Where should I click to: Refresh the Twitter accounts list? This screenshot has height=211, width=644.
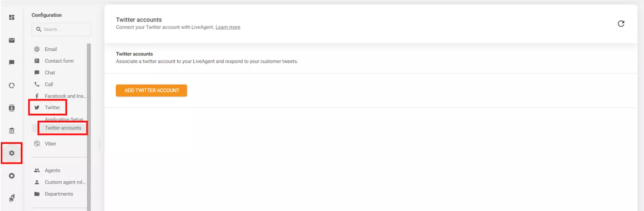click(620, 24)
